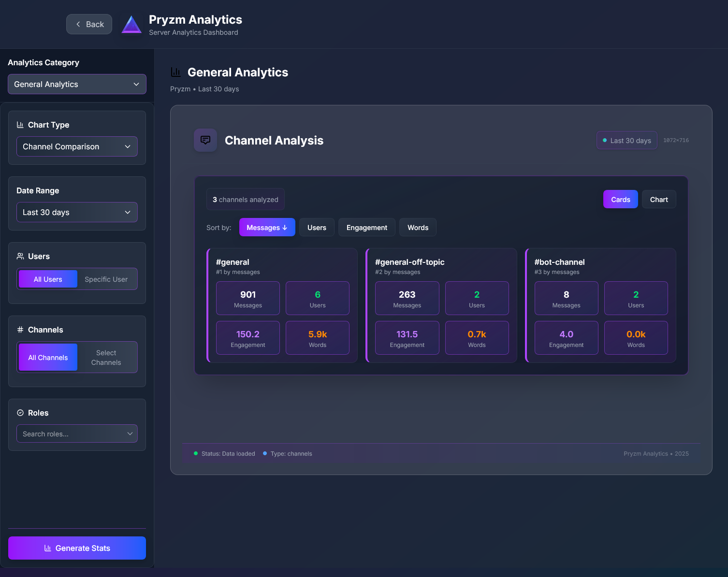Screen dimensions: 728x577
Task: Sort channels by Engagement
Action: tap(366, 227)
